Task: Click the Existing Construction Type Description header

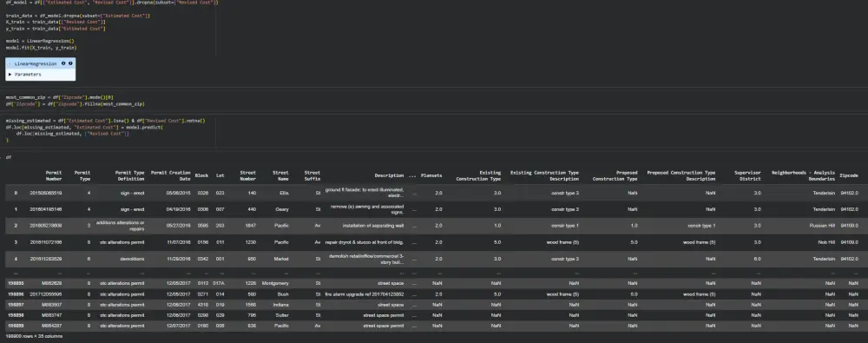Action: pos(544,175)
